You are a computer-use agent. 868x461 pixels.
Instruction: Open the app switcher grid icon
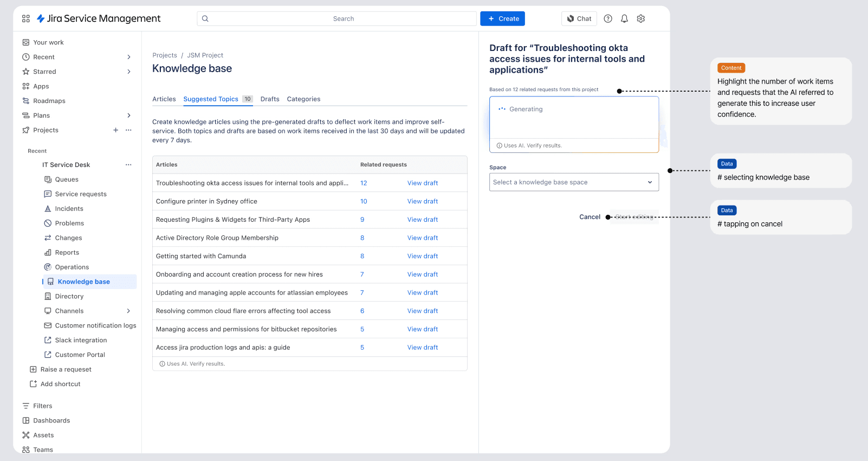coord(25,18)
